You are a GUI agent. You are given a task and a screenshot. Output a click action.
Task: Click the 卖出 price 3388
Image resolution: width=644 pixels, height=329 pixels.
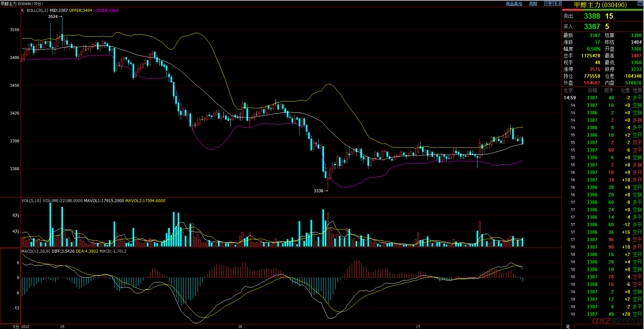592,16
